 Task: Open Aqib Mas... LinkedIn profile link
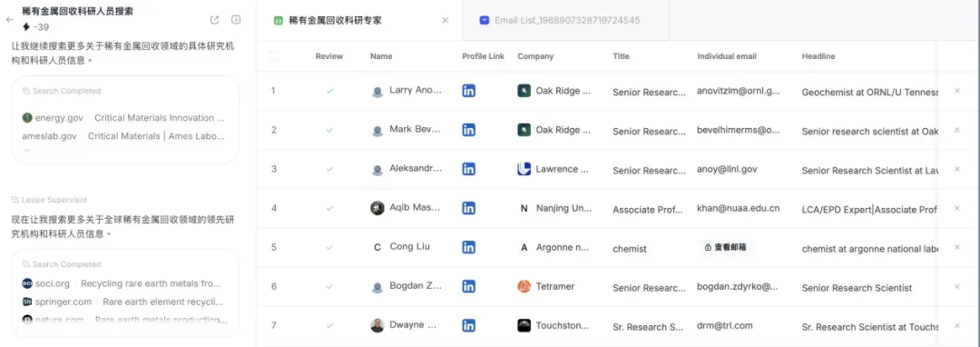[x=469, y=208]
